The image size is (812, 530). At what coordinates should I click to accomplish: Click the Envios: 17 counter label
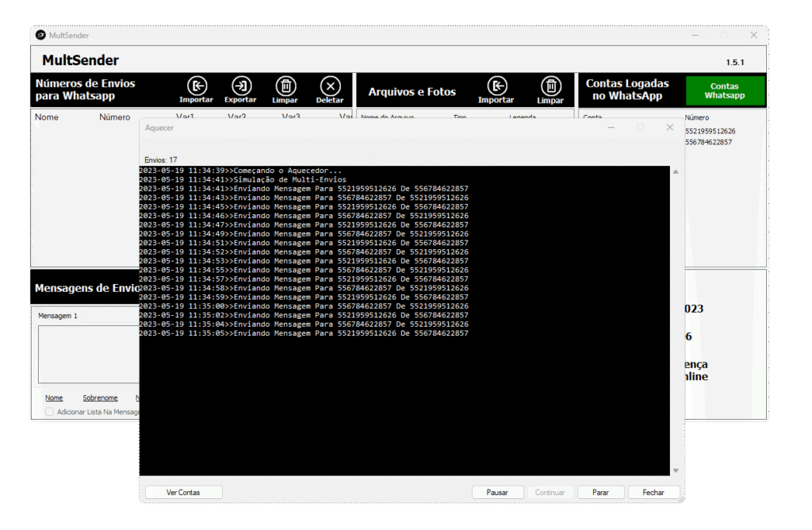click(160, 160)
